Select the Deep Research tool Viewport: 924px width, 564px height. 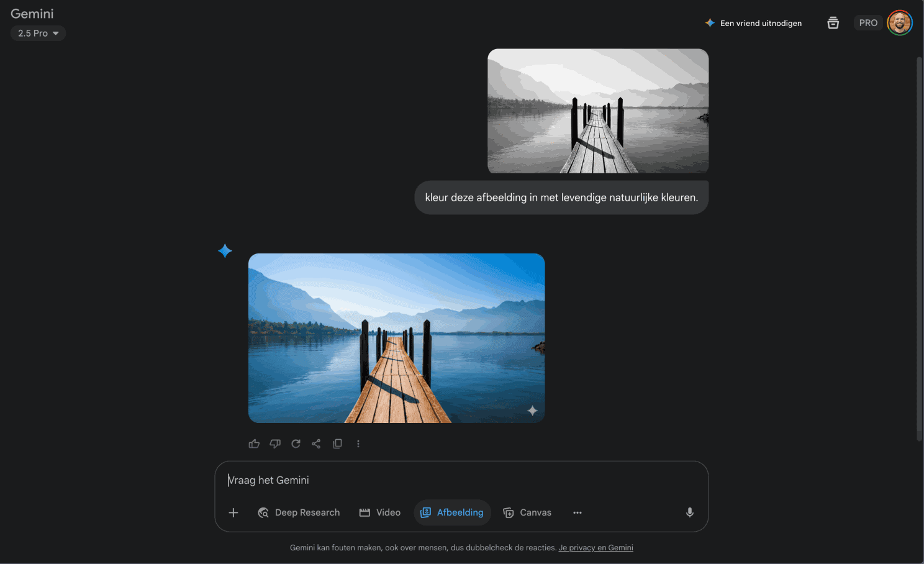(299, 512)
